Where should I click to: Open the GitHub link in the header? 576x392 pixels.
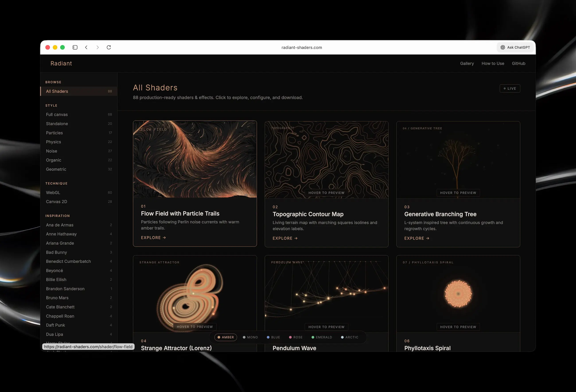click(x=518, y=63)
